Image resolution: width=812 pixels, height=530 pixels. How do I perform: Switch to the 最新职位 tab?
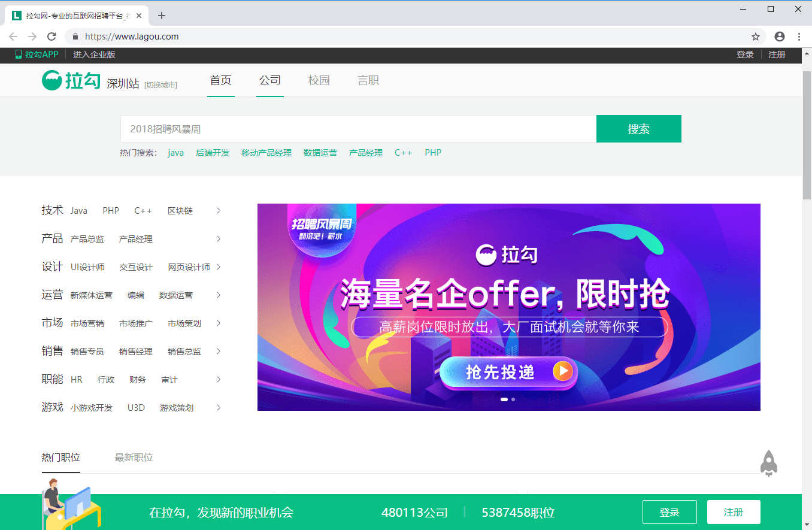tap(134, 458)
